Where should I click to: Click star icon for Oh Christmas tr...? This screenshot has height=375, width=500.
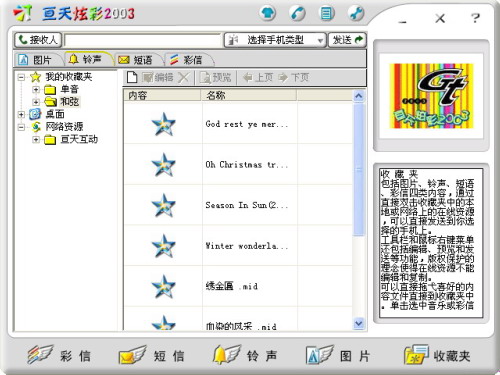click(x=163, y=165)
